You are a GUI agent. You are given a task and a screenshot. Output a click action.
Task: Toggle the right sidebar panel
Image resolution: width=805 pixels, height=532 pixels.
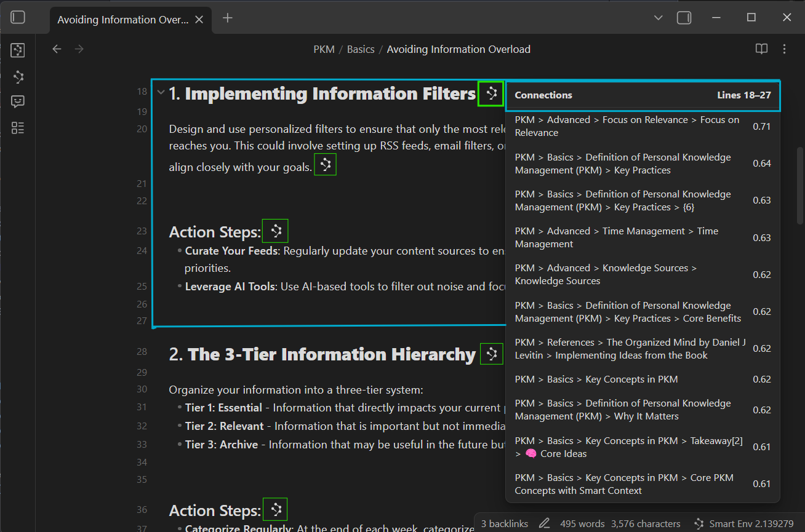[x=684, y=18]
